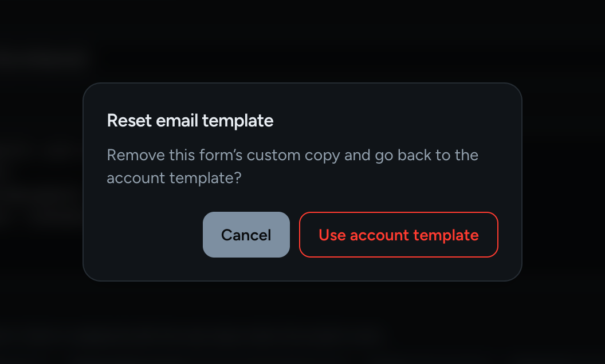Image resolution: width=605 pixels, height=364 pixels.
Task: Click the Cancel button
Action: click(246, 235)
